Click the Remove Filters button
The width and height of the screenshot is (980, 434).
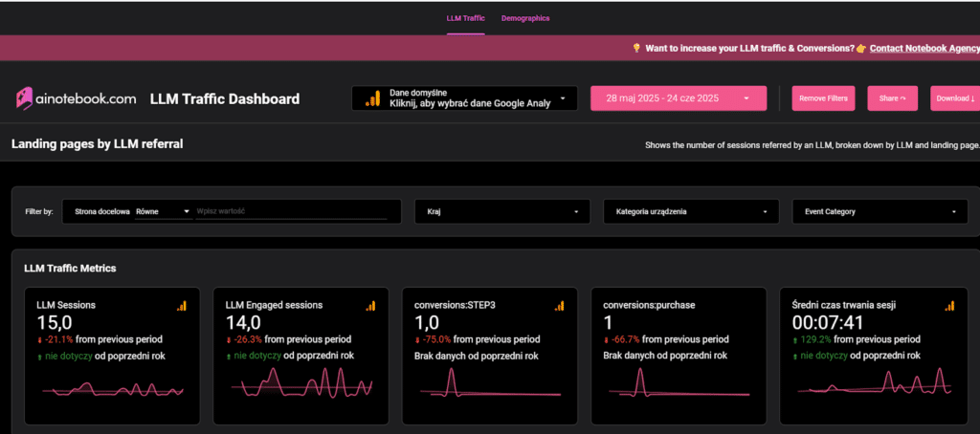coord(823,98)
